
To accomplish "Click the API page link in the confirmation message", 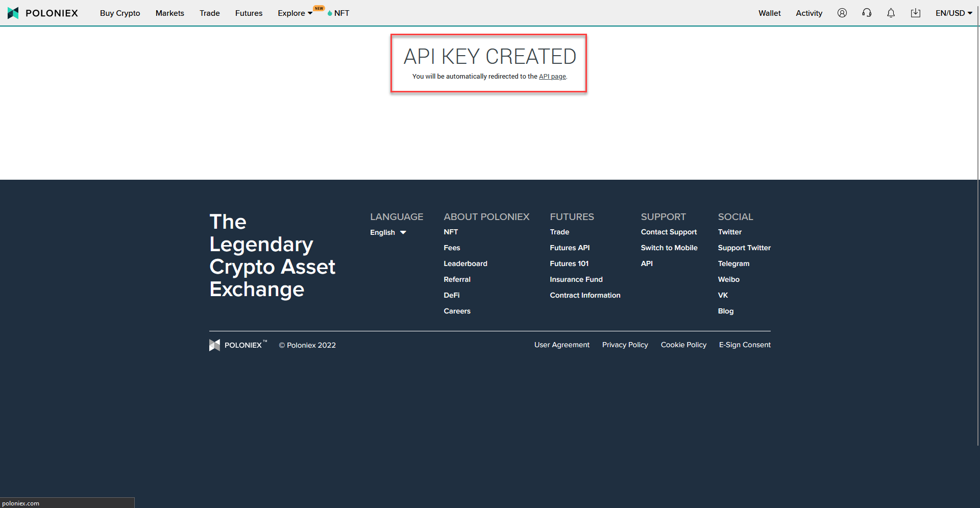I will (x=552, y=76).
